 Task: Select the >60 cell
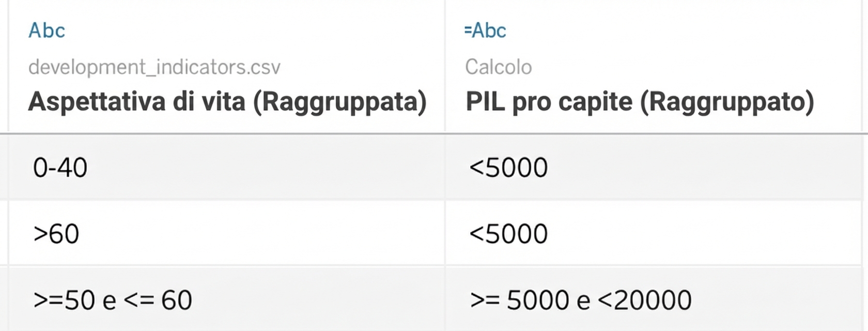pos(56,234)
